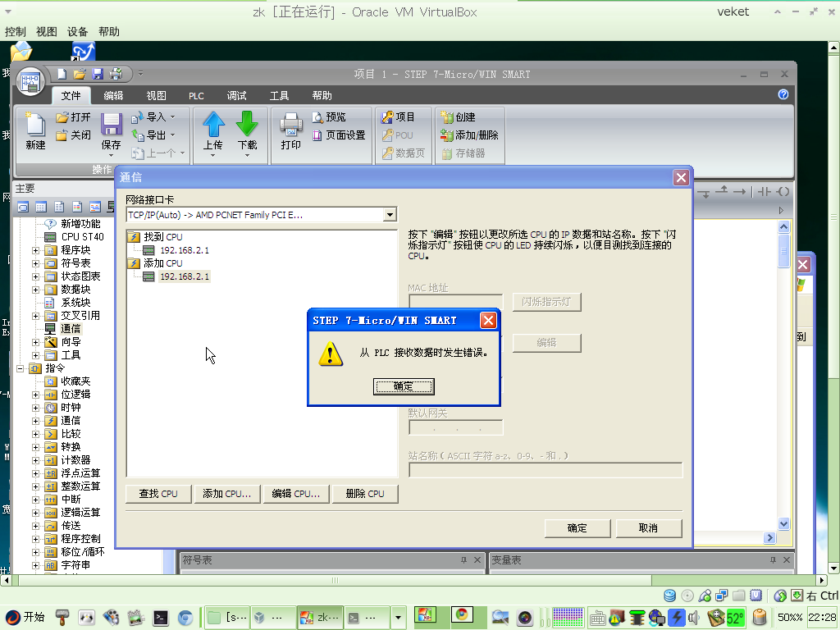
Task: Expand the 符号表 tree node
Action: [35, 263]
